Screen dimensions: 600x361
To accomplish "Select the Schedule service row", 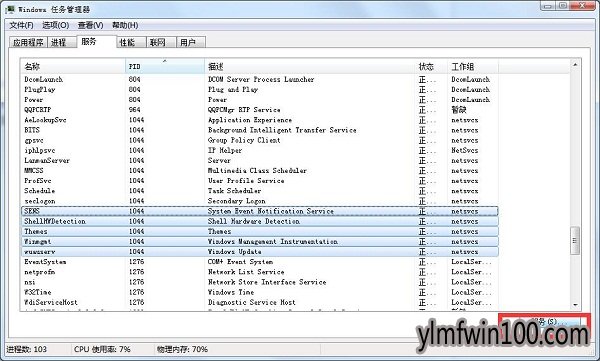I will point(259,191).
